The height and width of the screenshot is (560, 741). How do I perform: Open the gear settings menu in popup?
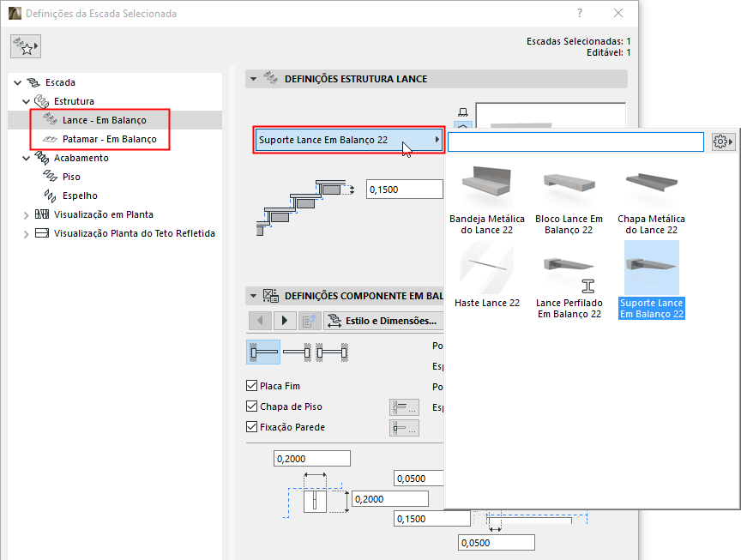tap(723, 142)
